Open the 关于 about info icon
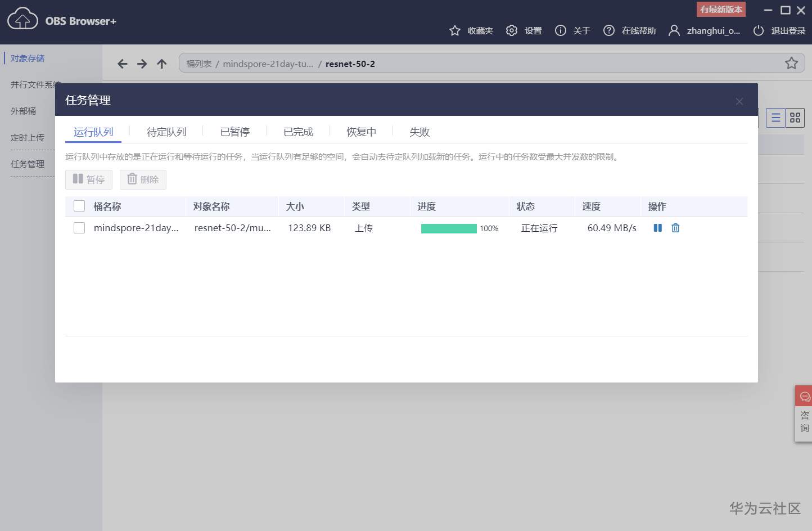Viewport: 812px width, 531px height. pos(561,30)
